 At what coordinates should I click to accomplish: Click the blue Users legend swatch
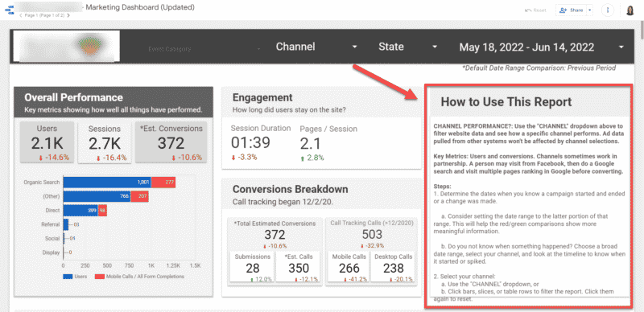pos(68,277)
